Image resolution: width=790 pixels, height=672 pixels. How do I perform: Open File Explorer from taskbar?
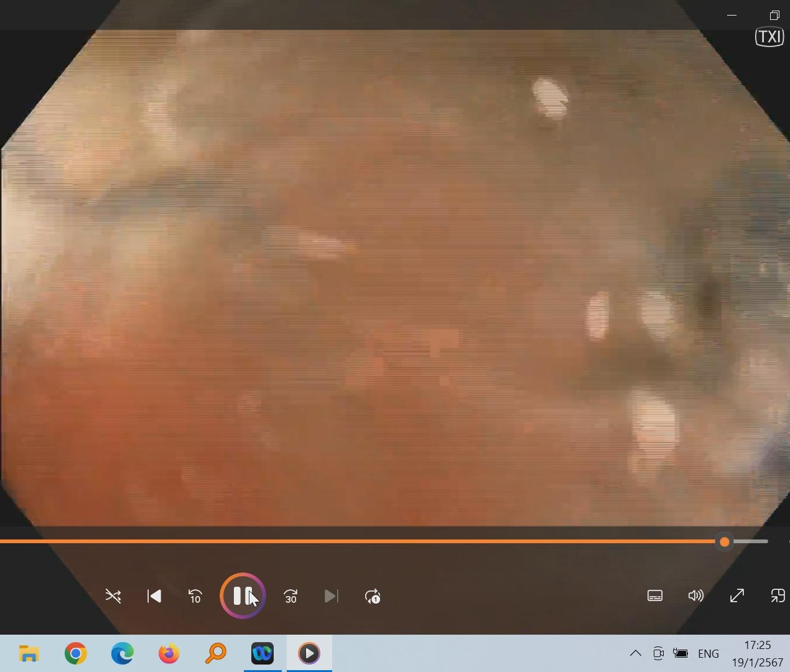coord(29,653)
